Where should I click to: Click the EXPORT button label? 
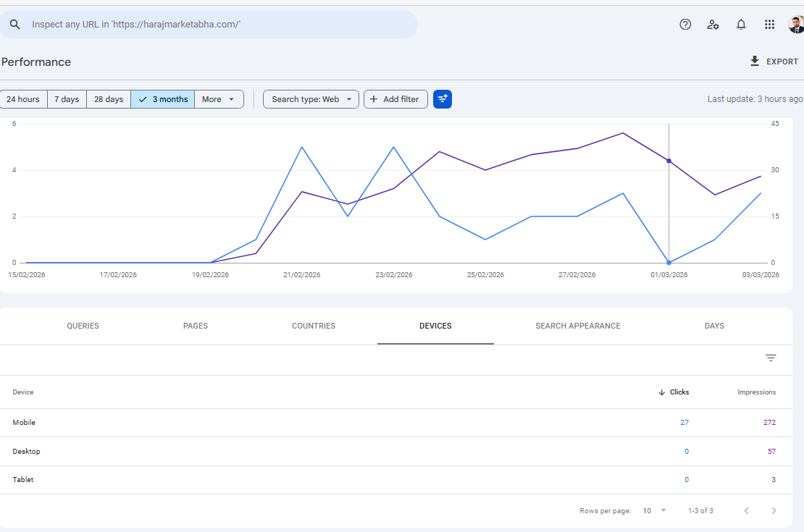pyautogui.click(x=782, y=62)
